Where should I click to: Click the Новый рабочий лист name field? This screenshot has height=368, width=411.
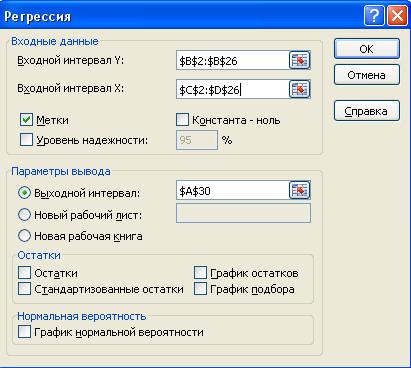243,213
